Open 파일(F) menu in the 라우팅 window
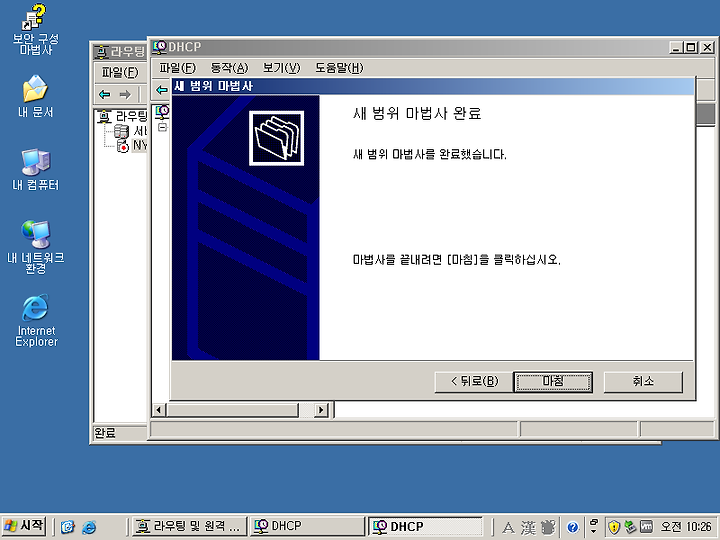The width and height of the screenshot is (720, 540). point(119,72)
